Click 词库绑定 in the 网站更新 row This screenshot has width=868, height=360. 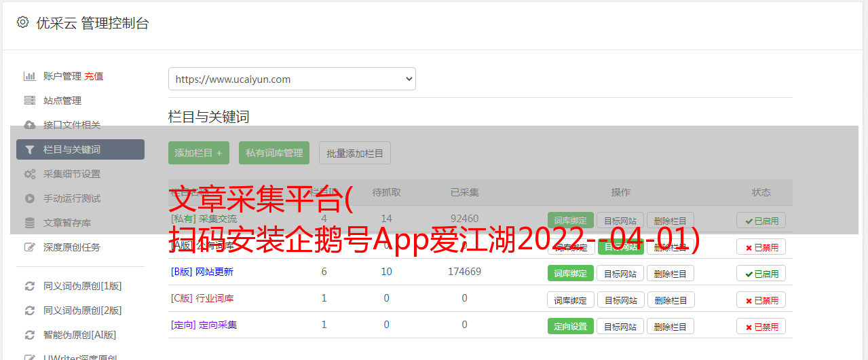[x=571, y=274]
